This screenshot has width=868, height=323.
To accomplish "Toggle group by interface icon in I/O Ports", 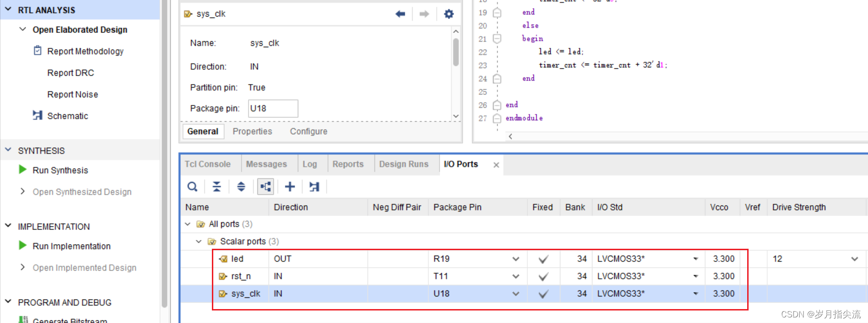I will pyautogui.click(x=265, y=187).
